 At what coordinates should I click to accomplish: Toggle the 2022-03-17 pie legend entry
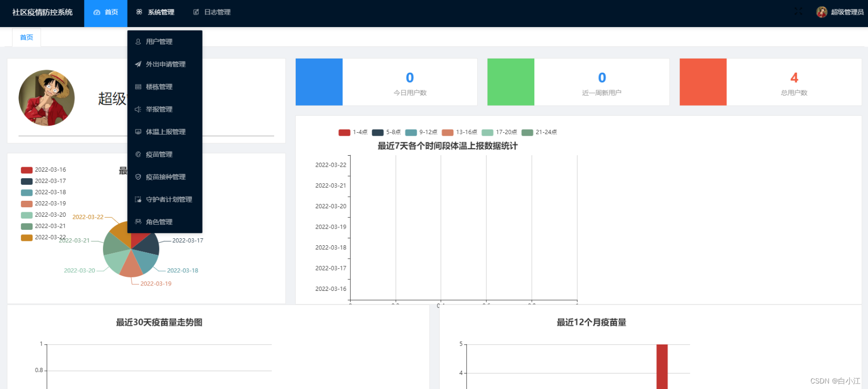(44, 181)
